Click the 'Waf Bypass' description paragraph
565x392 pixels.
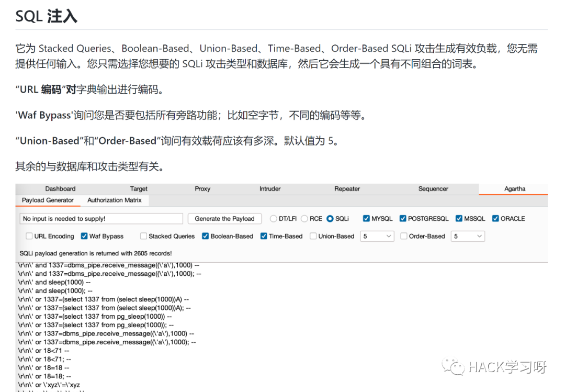pyautogui.click(x=191, y=115)
